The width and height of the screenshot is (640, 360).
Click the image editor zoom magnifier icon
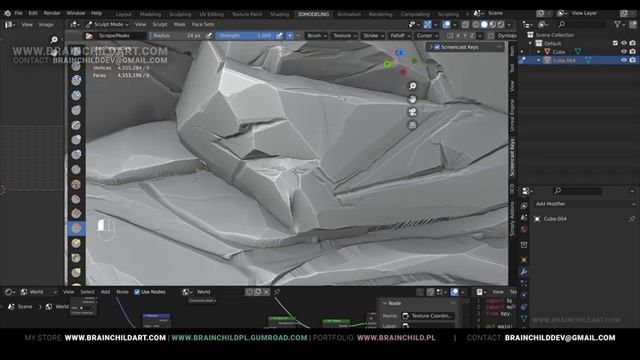54,40
